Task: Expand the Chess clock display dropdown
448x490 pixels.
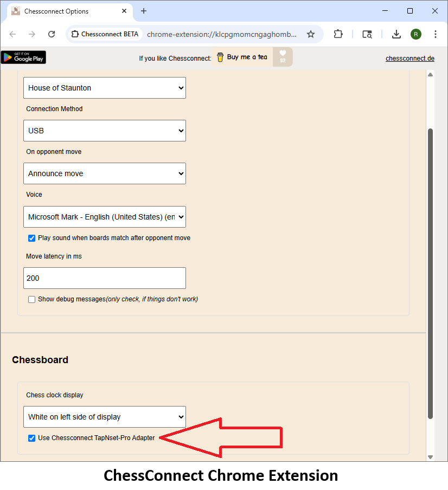Action: (105, 417)
